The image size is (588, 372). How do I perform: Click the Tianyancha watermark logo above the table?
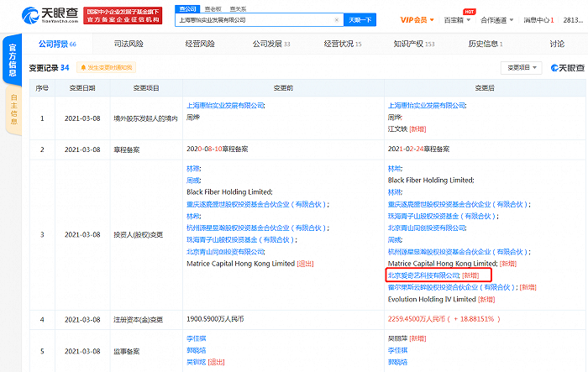click(568, 67)
